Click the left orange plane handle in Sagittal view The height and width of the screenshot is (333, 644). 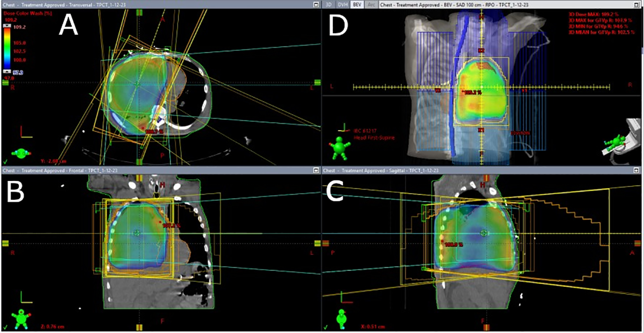point(326,243)
